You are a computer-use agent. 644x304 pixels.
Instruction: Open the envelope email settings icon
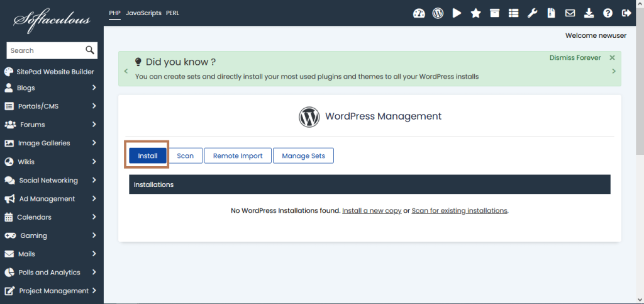[570, 13]
